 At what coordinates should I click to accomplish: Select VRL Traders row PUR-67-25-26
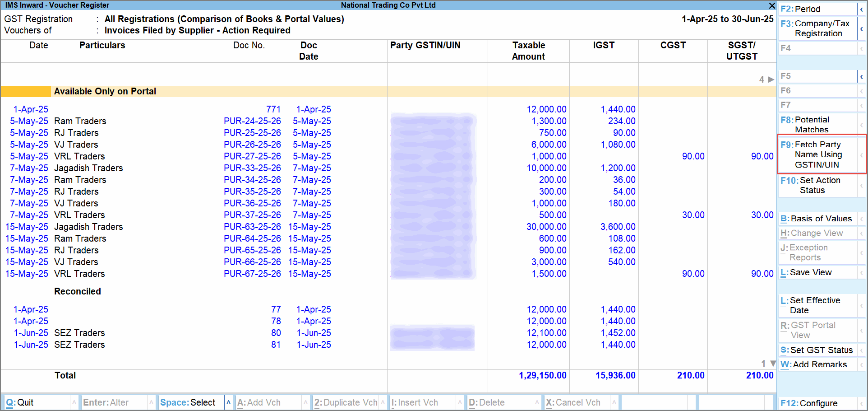tap(388, 274)
